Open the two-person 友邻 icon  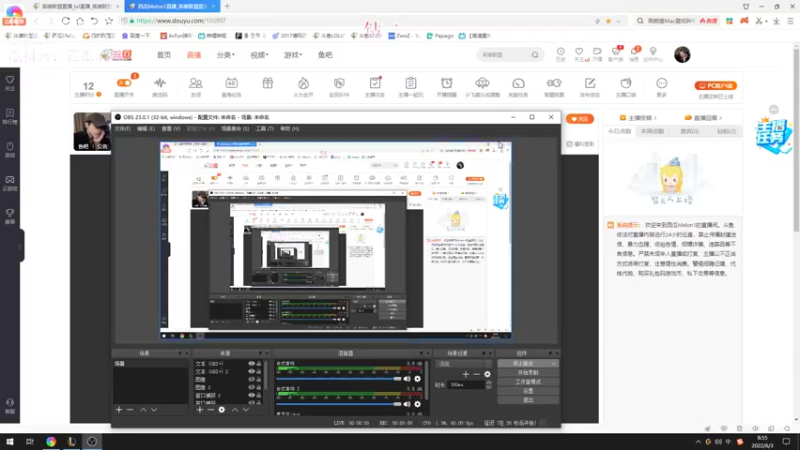coord(195,83)
